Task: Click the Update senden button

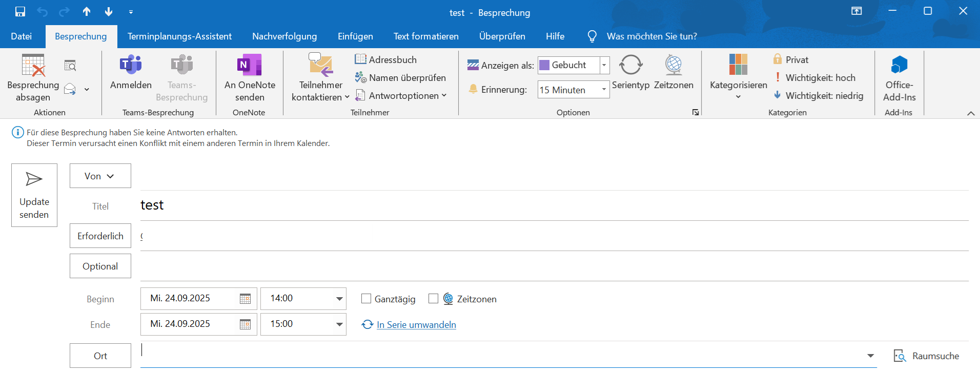Action: pyautogui.click(x=34, y=195)
